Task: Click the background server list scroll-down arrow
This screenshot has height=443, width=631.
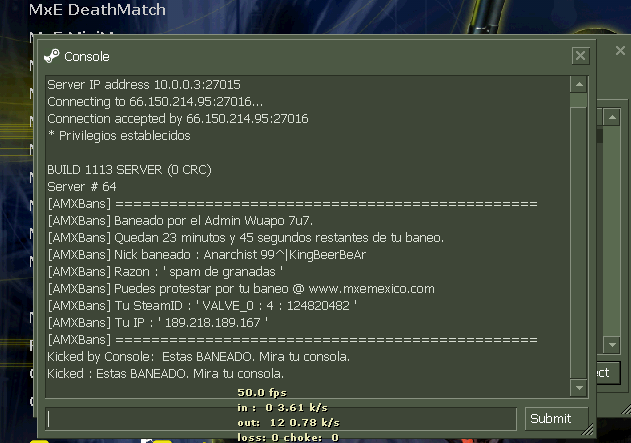Action: coord(612,345)
